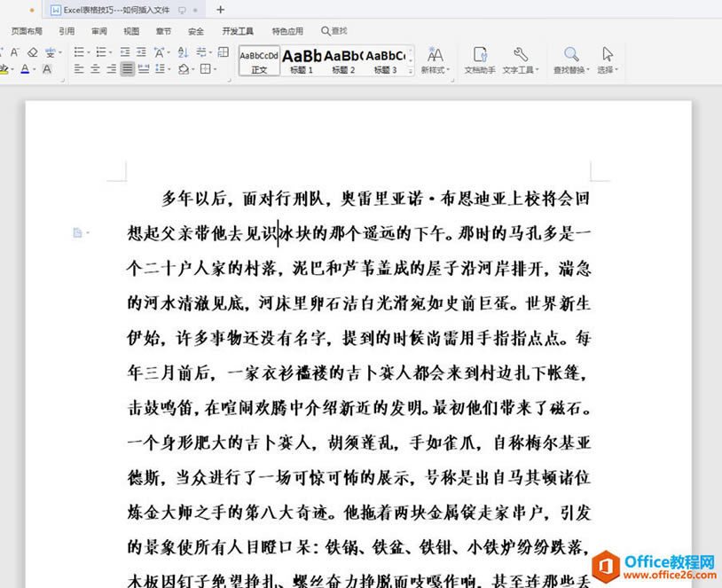This screenshot has height=588, width=722.
Task: Click the Chinese text layout icon
Action: 159,52
